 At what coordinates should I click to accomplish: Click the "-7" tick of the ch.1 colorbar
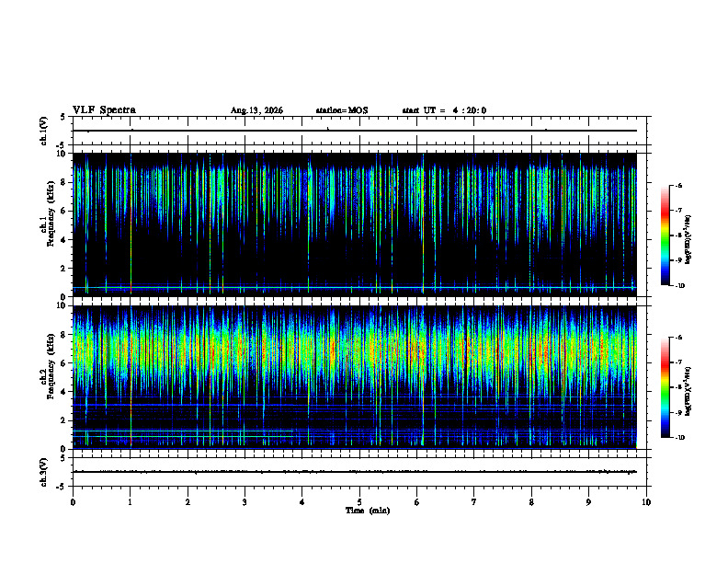678,211
